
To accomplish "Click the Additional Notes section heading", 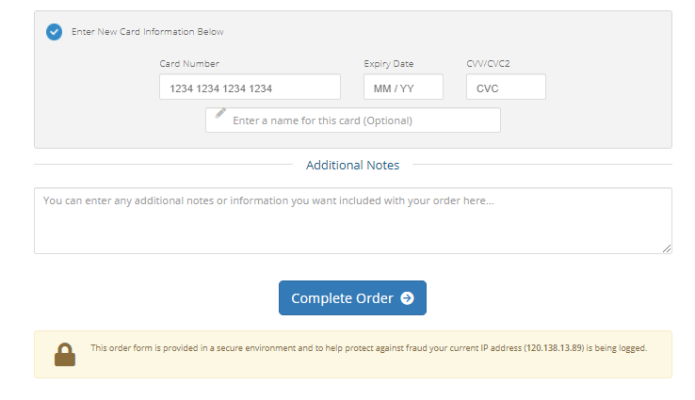I will click(352, 165).
